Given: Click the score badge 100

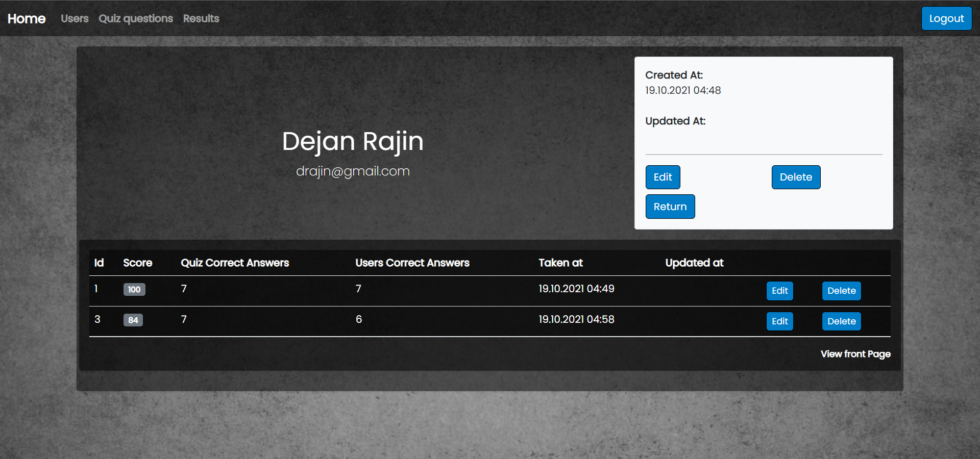Looking at the screenshot, I should [x=134, y=290].
